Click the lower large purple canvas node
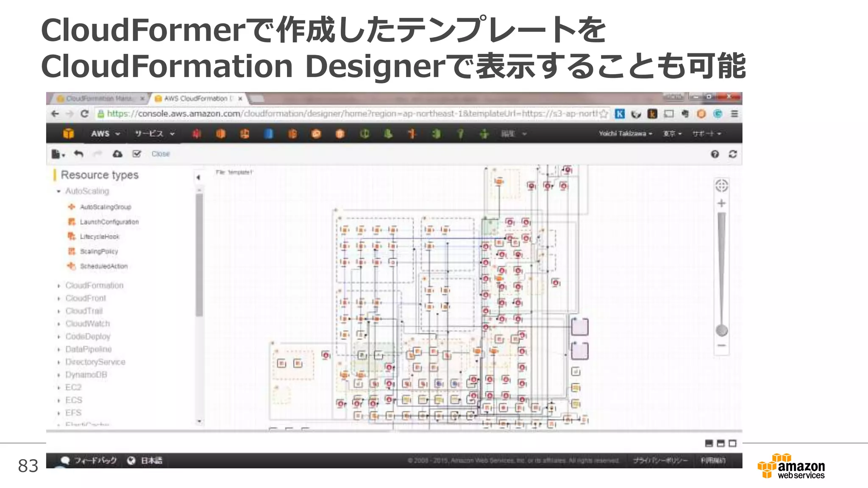 tap(580, 351)
